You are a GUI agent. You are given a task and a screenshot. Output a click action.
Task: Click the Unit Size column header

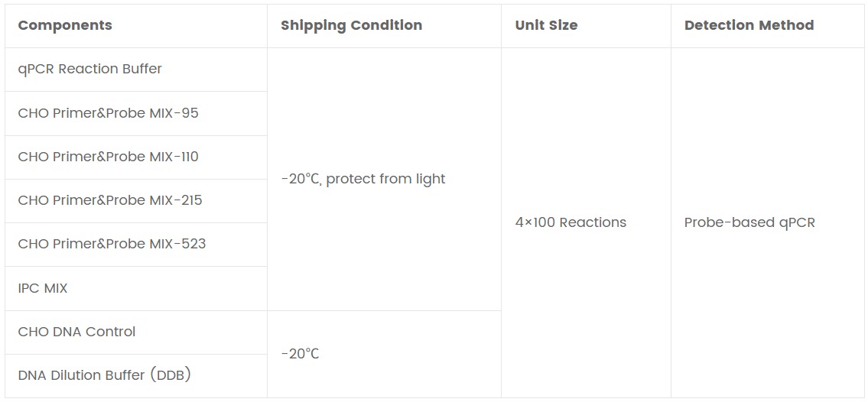click(x=546, y=25)
